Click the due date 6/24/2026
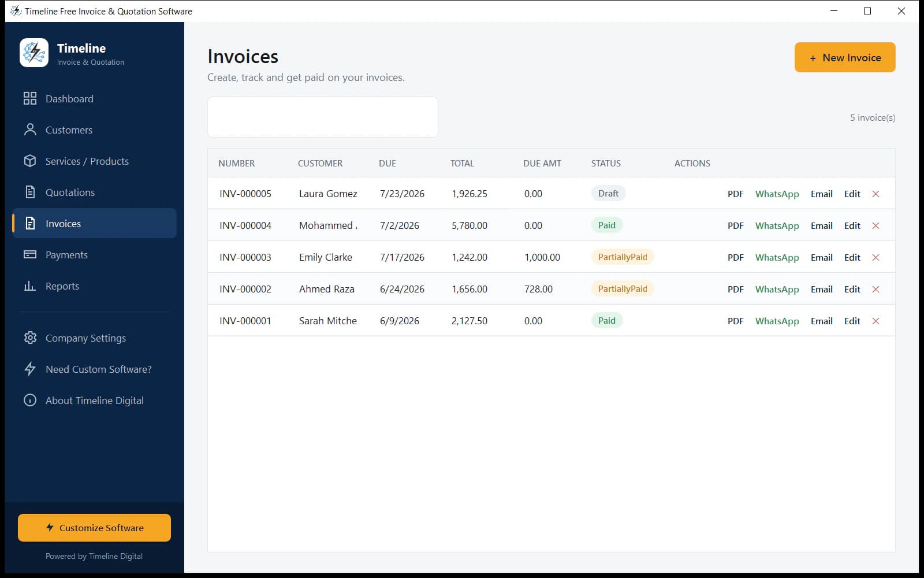 [x=402, y=289]
